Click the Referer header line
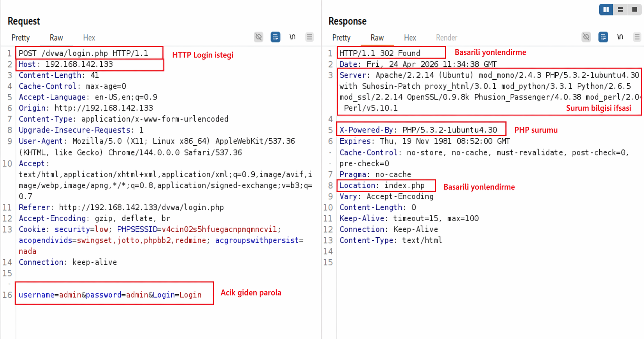This screenshot has width=644, height=339. 121,207
